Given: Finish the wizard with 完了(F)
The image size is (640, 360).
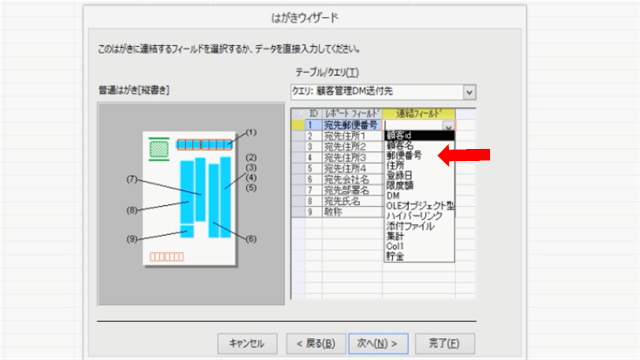Looking at the screenshot, I should pyautogui.click(x=444, y=344).
